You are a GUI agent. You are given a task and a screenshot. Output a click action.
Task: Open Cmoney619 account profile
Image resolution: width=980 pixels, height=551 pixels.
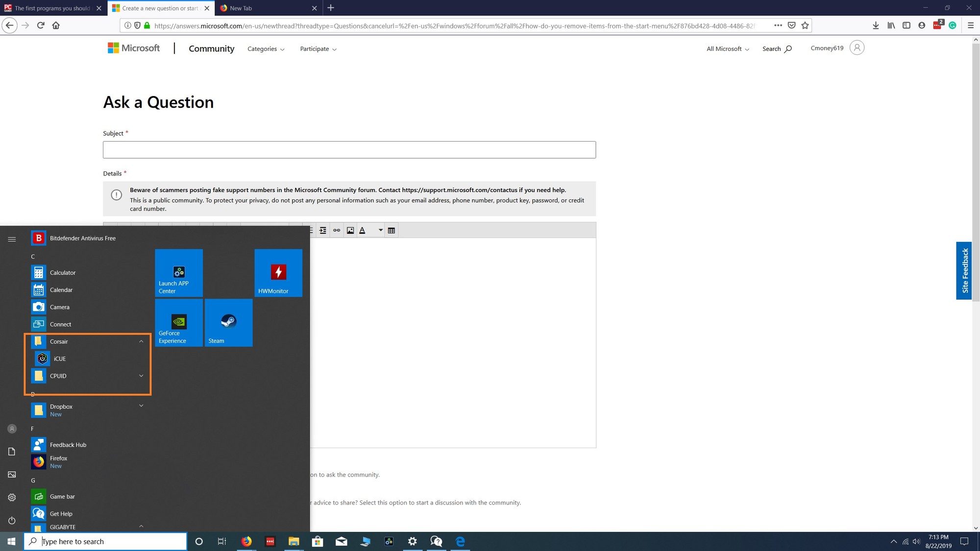[837, 48]
